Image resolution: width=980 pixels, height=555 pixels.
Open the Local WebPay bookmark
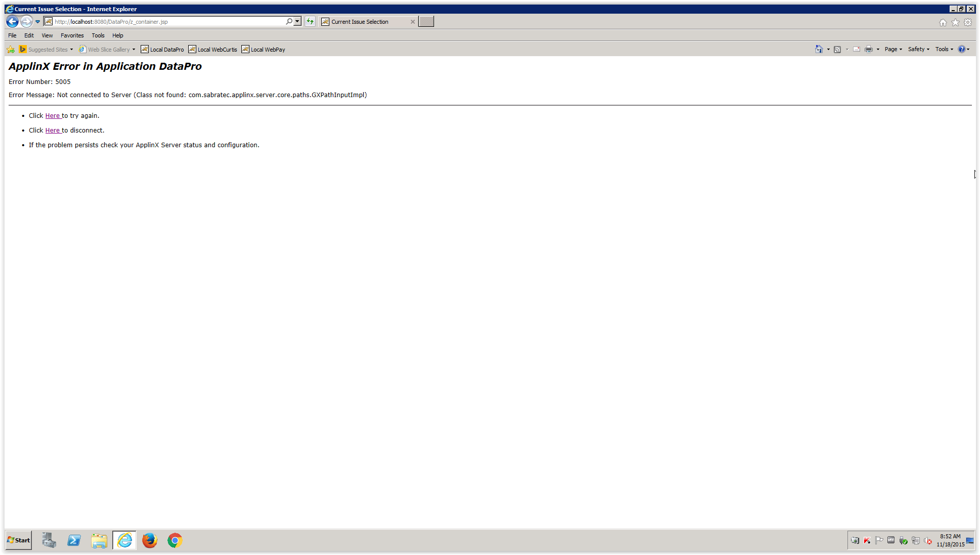(263, 50)
